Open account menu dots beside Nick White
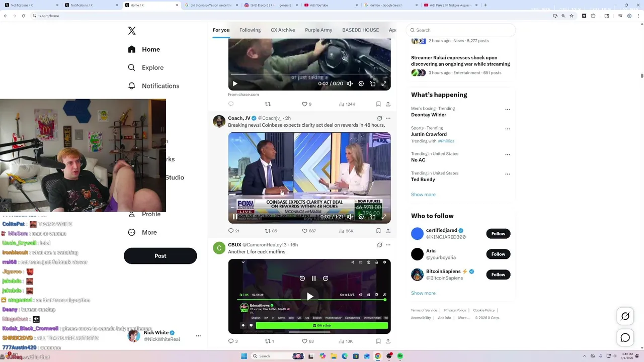 click(x=198, y=336)
